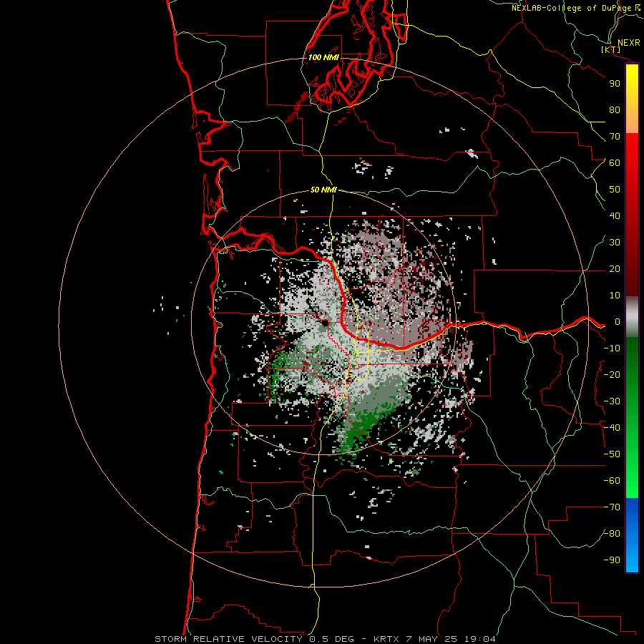Click the "-20" value on velocity scale
The width and height of the screenshot is (644, 644).
pyautogui.click(x=612, y=375)
